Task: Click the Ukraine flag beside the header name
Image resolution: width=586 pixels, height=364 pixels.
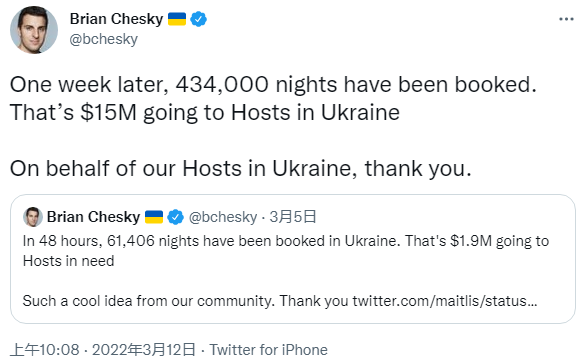Action: click(177, 19)
